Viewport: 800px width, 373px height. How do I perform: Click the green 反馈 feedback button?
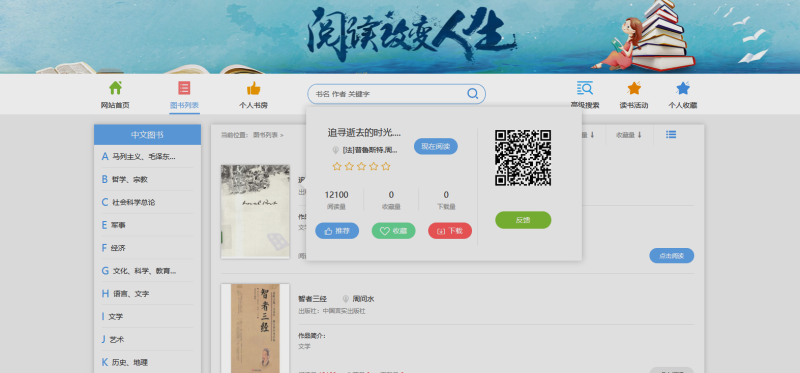(x=523, y=220)
